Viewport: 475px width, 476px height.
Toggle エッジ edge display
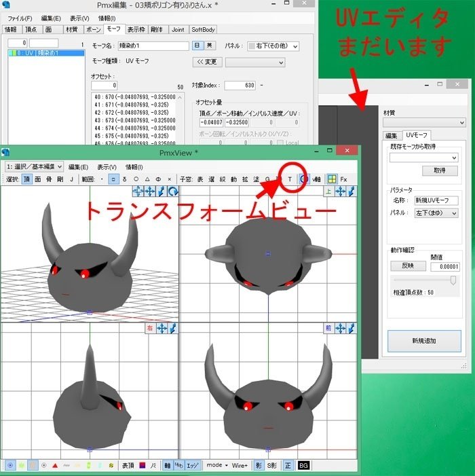[x=192, y=465]
